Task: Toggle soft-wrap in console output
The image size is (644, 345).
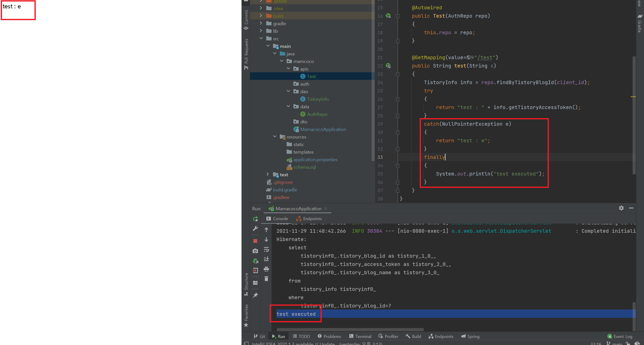Action: (x=266, y=249)
